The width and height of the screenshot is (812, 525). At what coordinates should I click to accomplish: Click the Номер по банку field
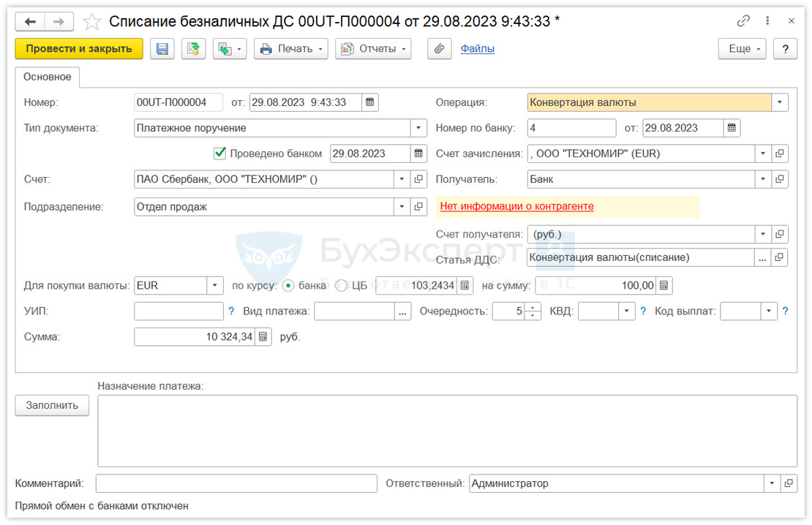[x=572, y=128]
